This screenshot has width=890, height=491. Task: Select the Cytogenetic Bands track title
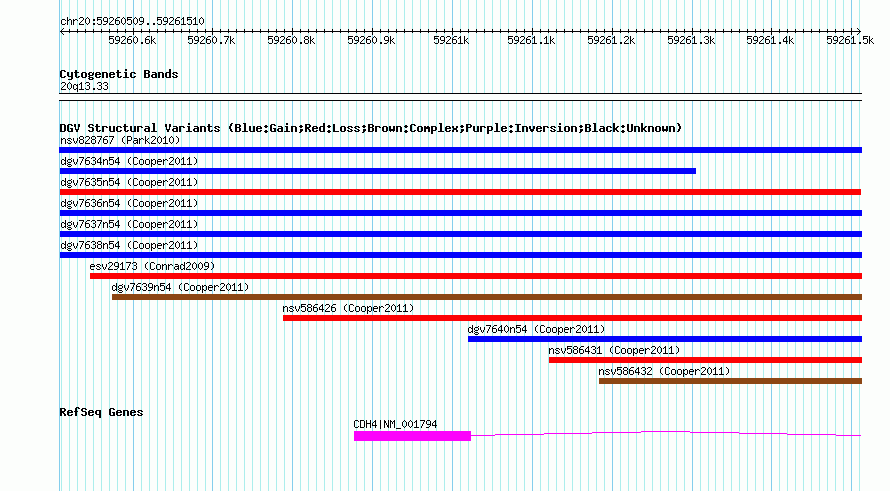point(119,74)
